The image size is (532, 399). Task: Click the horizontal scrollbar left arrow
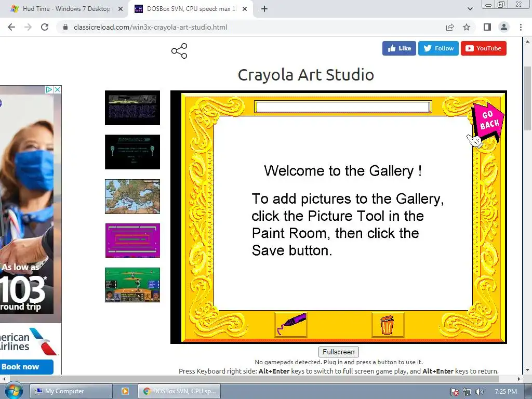pos(4,379)
